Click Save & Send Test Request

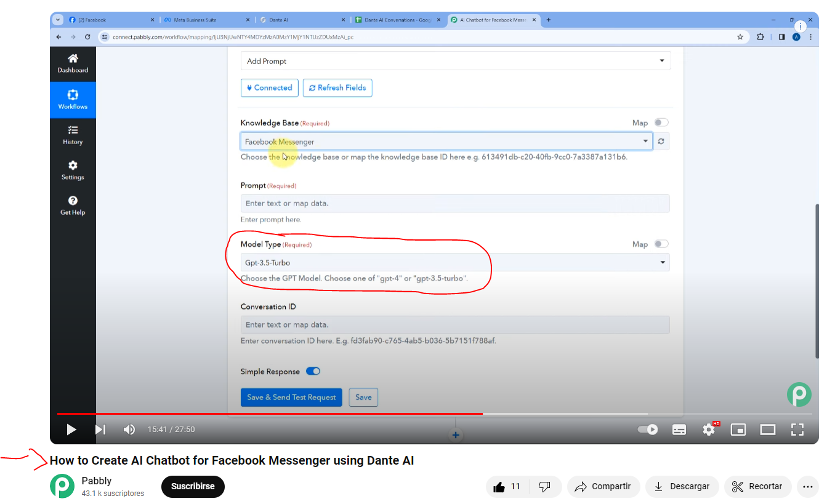pos(292,398)
